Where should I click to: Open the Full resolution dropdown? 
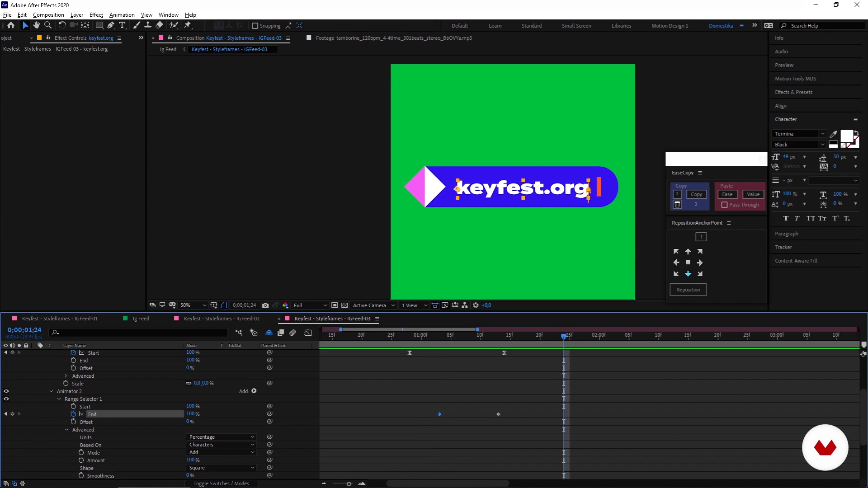tap(310, 305)
